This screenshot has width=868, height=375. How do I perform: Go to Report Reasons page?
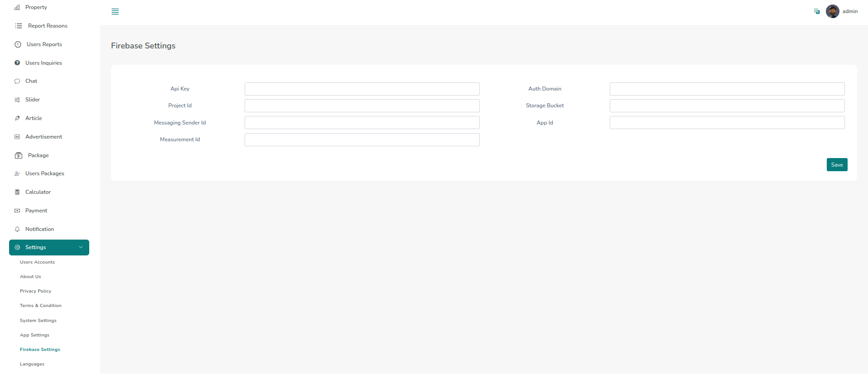[x=48, y=26]
